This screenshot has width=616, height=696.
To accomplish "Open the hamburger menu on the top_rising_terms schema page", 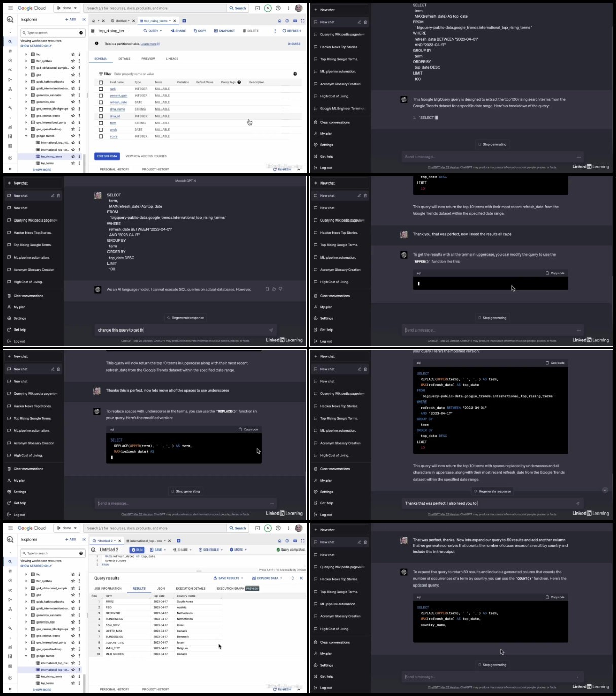I will click(10, 8).
